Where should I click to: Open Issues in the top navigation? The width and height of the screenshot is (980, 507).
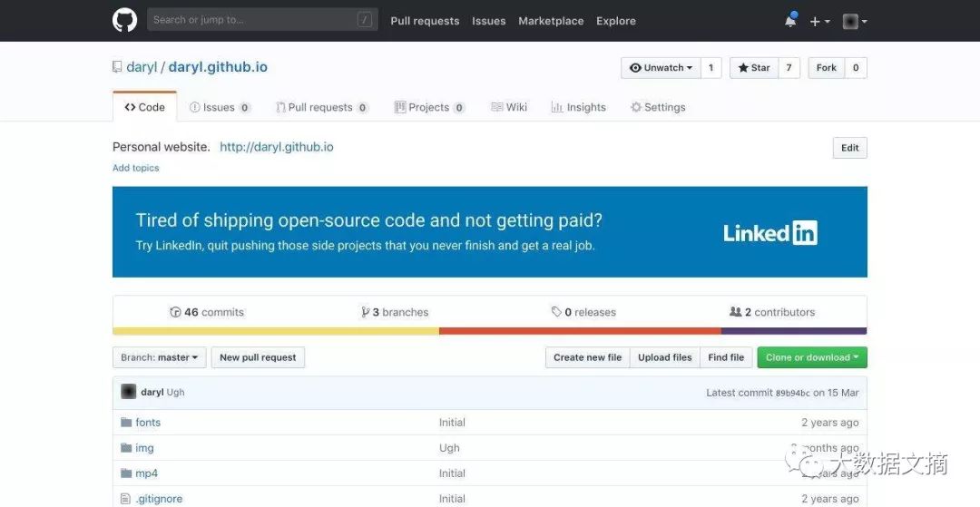click(x=489, y=21)
